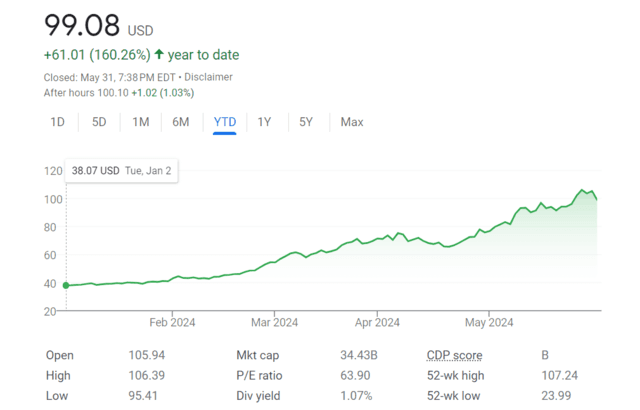
Task: Open the Disclaimer link
Action: 210,77
